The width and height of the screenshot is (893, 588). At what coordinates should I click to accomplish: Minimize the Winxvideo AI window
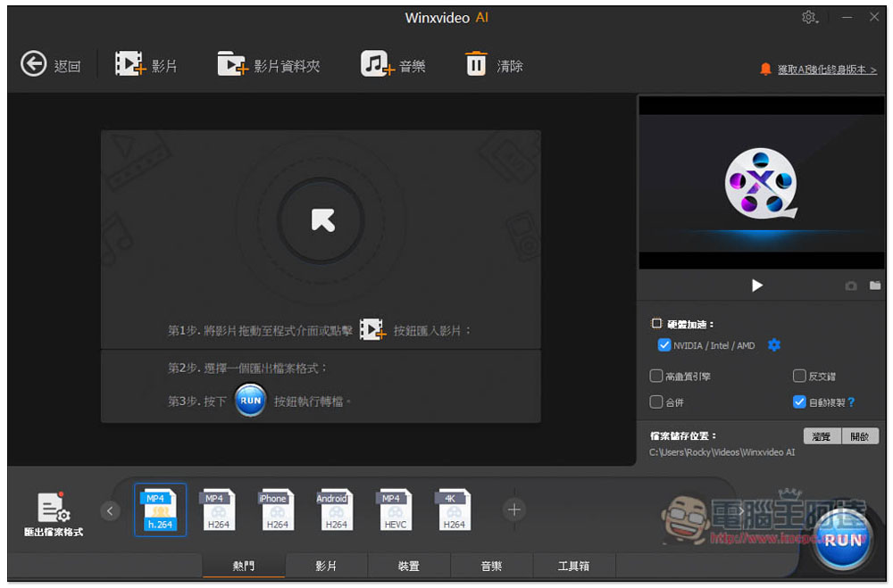847,18
